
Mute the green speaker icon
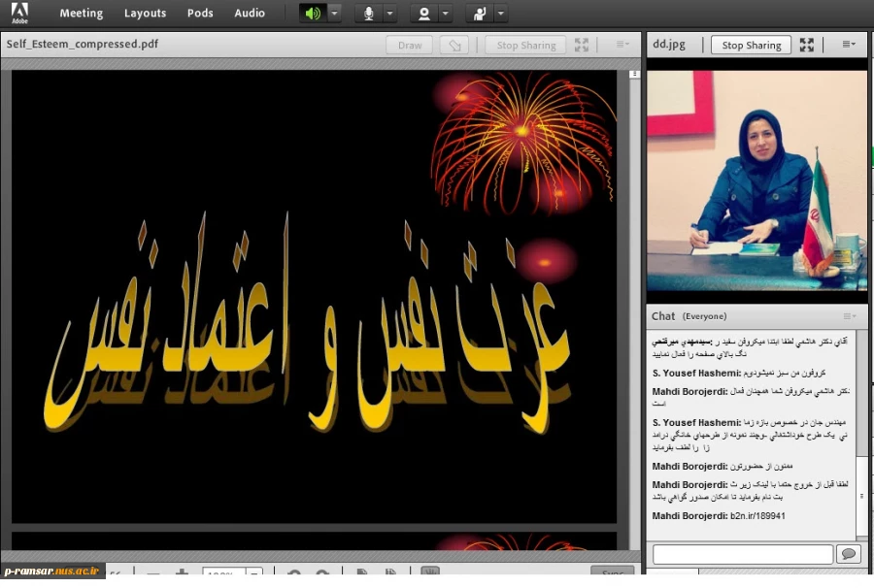pos(313,13)
